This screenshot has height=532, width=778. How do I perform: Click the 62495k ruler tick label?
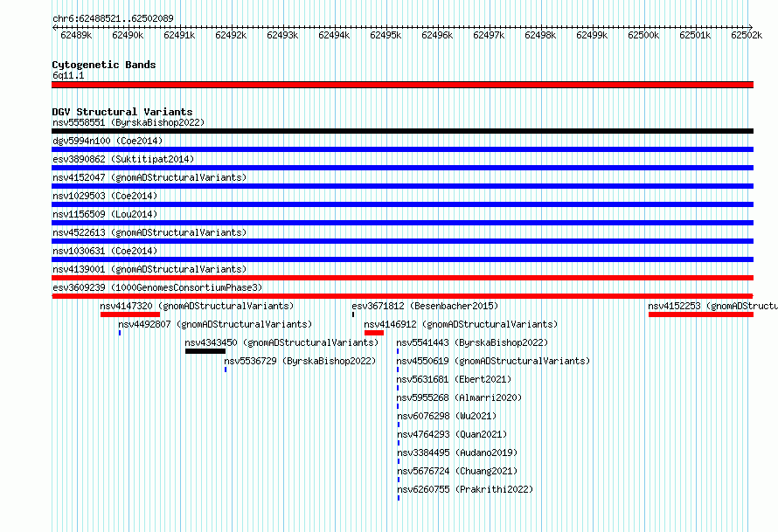tap(386, 35)
